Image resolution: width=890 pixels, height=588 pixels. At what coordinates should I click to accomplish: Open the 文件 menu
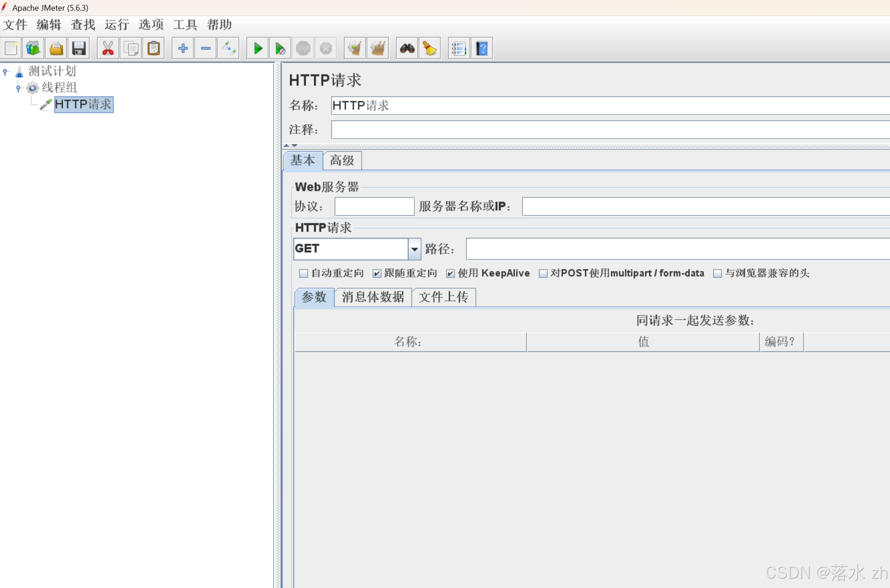coord(16,24)
